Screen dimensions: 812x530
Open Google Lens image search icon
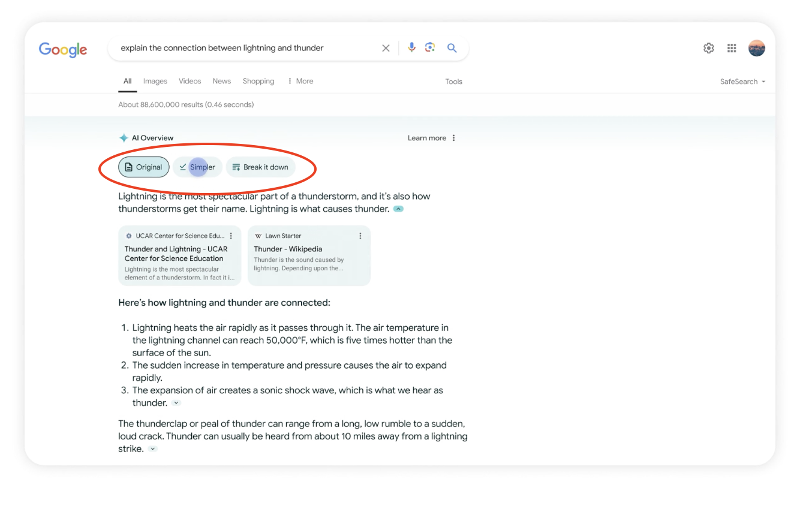point(430,47)
